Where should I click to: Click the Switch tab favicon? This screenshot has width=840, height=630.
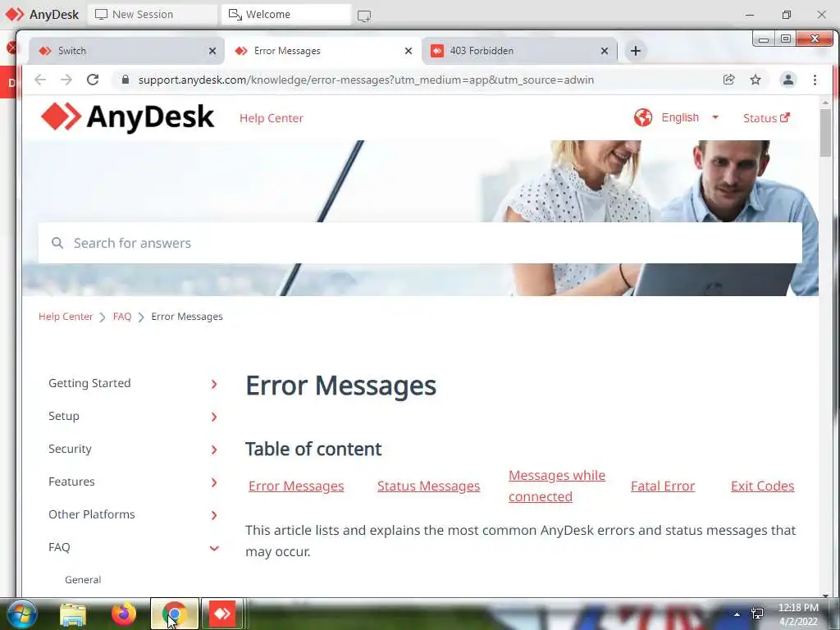tap(45, 51)
